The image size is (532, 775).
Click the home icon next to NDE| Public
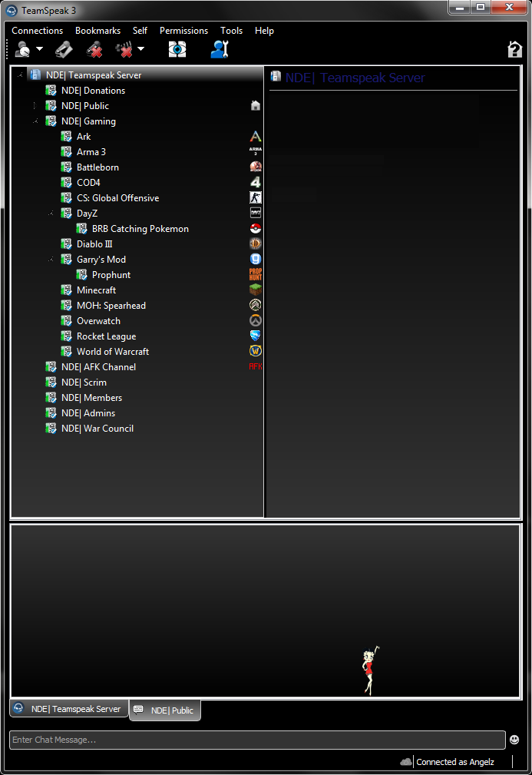coord(256,105)
